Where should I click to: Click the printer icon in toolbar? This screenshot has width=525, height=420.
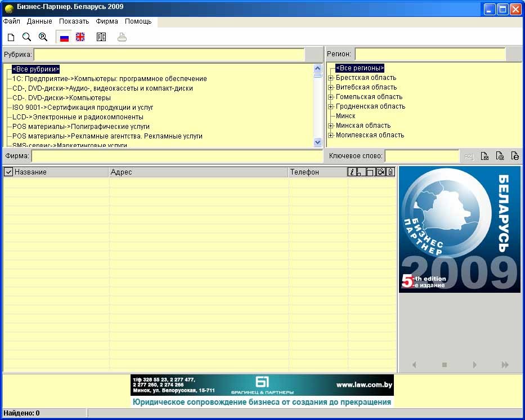(122, 37)
